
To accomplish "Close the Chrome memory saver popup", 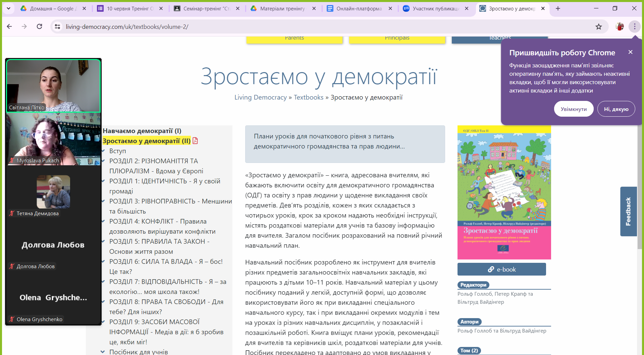I will pyautogui.click(x=630, y=52).
